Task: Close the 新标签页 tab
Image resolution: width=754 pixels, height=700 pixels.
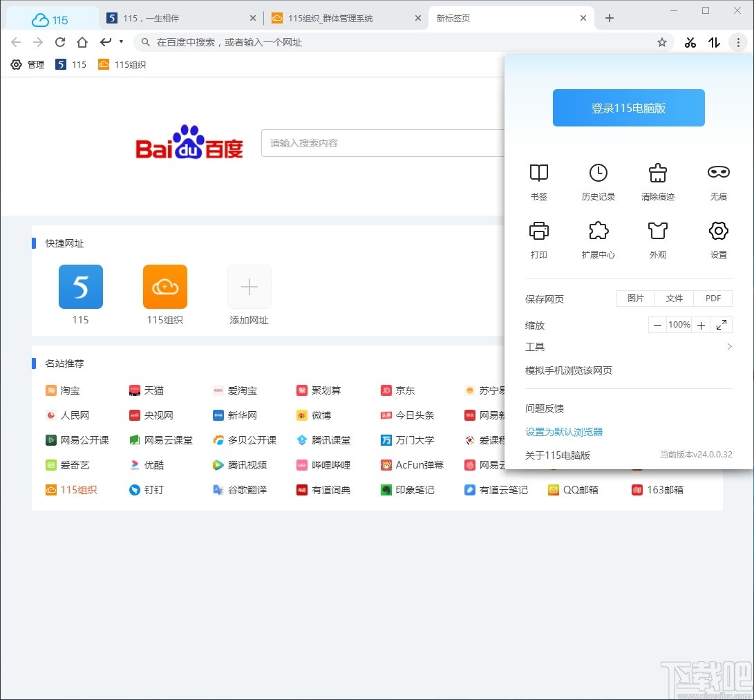Action: pyautogui.click(x=583, y=18)
